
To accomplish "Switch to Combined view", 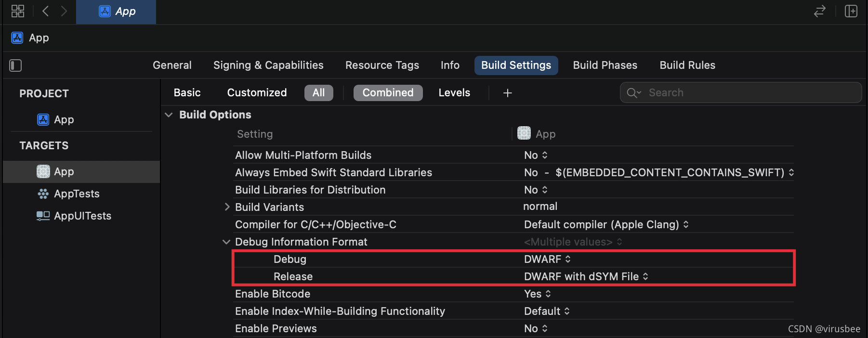I will (388, 92).
